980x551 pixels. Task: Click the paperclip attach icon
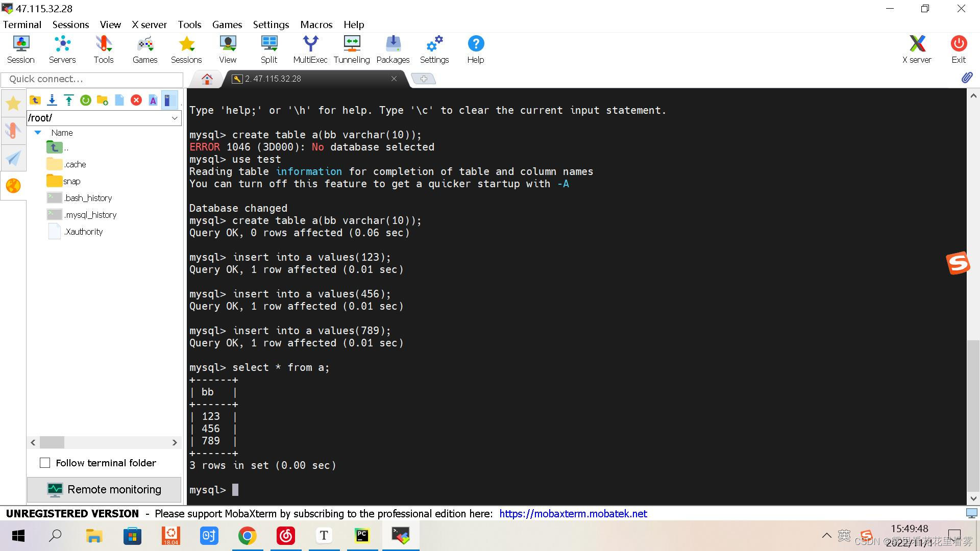coord(967,78)
